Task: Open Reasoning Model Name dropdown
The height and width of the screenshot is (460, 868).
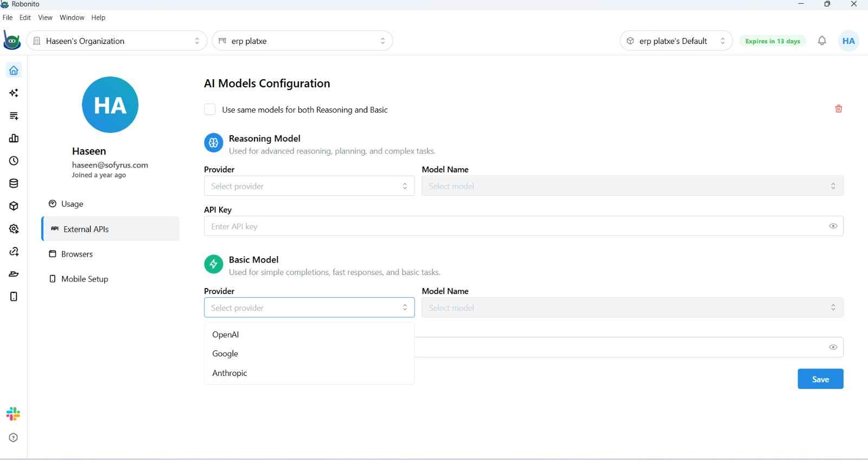Action: coord(633,186)
